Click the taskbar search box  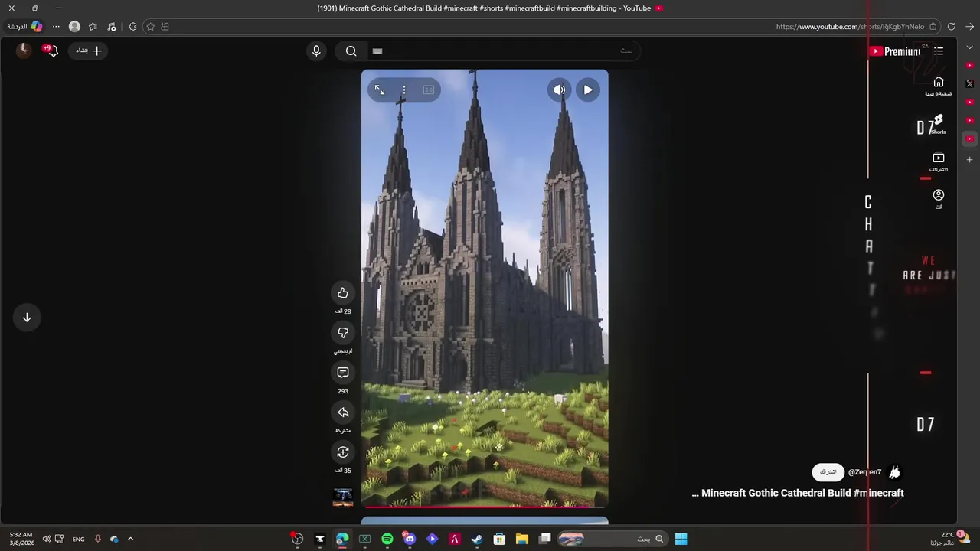pyautogui.click(x=611, y=539)
